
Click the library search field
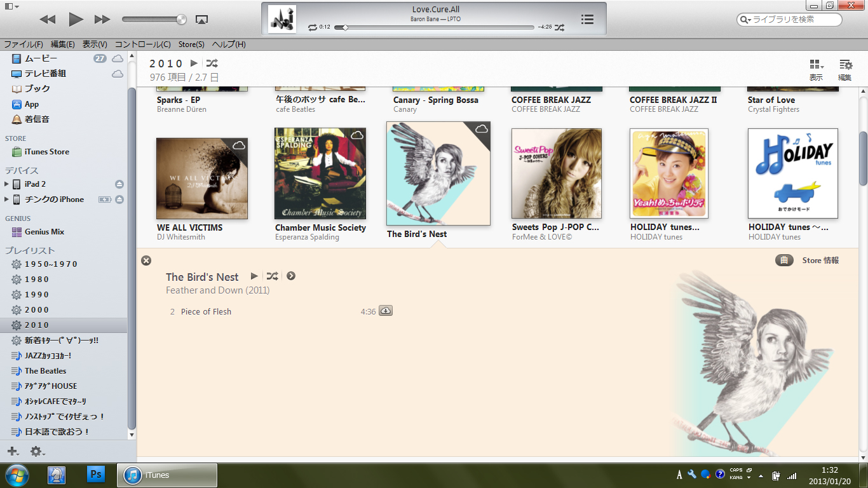click(789, 20)
